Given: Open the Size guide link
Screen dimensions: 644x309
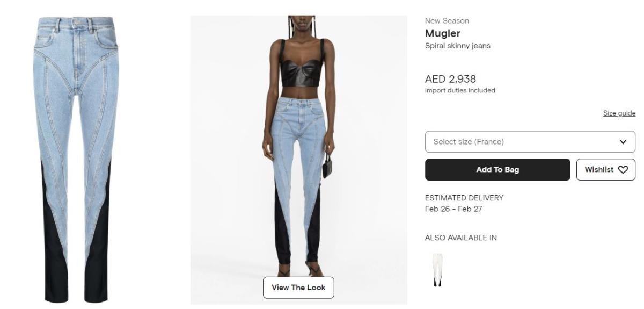Looking at the screenshot, I should (x=619, y=113).
